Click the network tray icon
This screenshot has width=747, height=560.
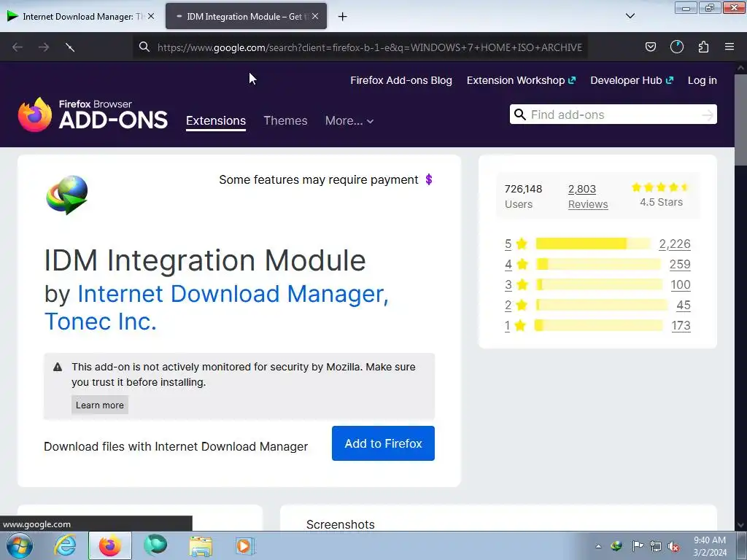point(656,546)
